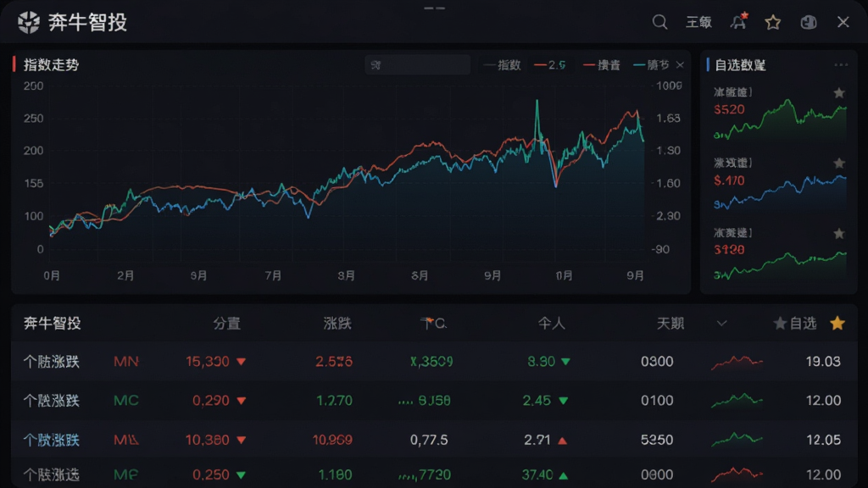
Task: Click the 指数走势 panel title
Action: pos(52,64)
